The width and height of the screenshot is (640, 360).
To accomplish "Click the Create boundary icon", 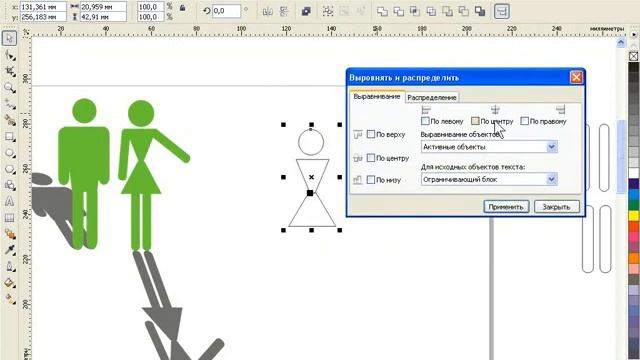I will point(480,11).
